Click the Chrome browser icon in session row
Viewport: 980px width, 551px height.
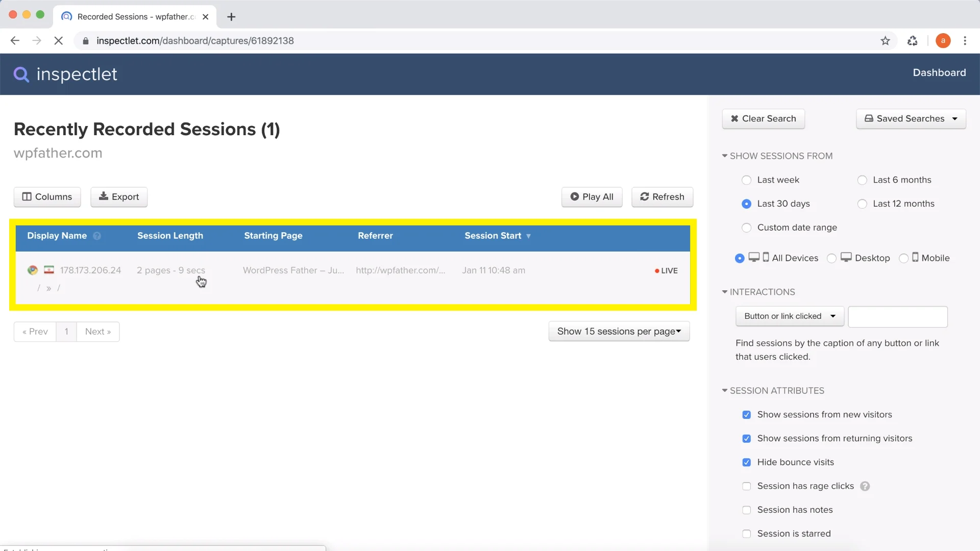coord(33,270)
